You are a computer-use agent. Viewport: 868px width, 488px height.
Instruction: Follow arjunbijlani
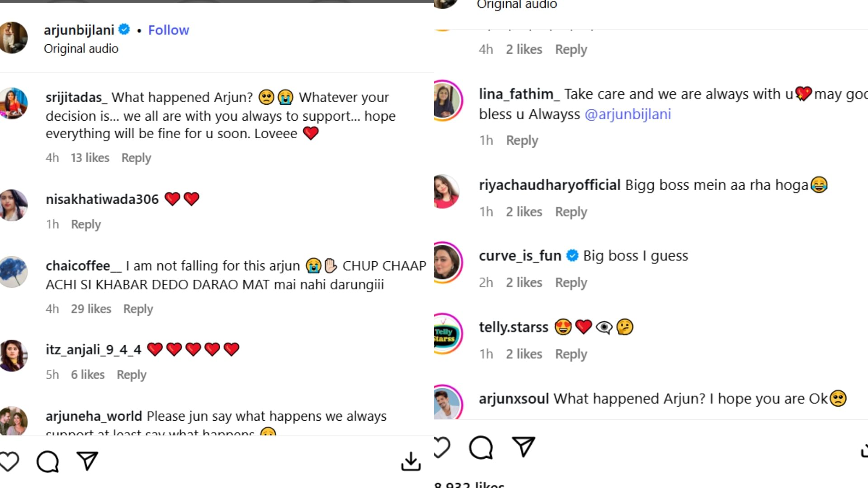[x=169, y=30]
